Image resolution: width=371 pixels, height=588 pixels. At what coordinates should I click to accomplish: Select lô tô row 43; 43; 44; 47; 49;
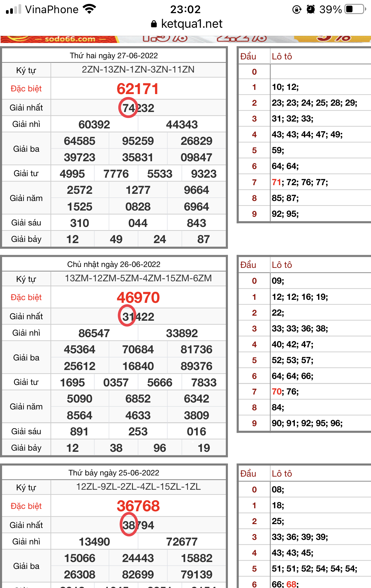(x=307, y=135)
